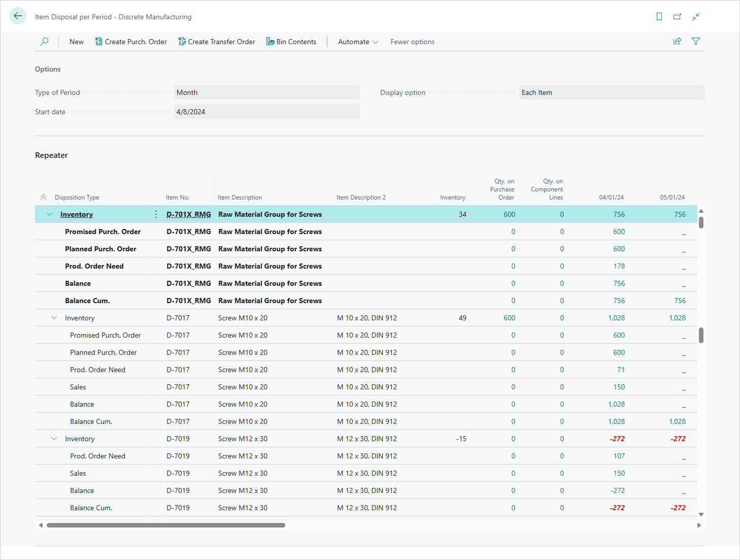This screenshot has width=740, height=560.
Task: Collapse the D-701X_RMG Inventory row
Action: 49,214
